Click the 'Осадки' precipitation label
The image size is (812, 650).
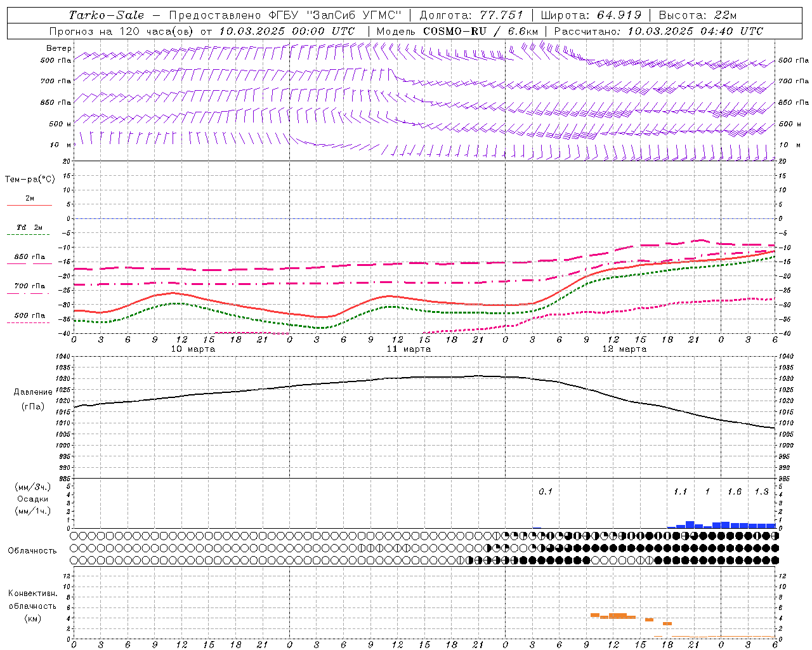pos(33,499)
